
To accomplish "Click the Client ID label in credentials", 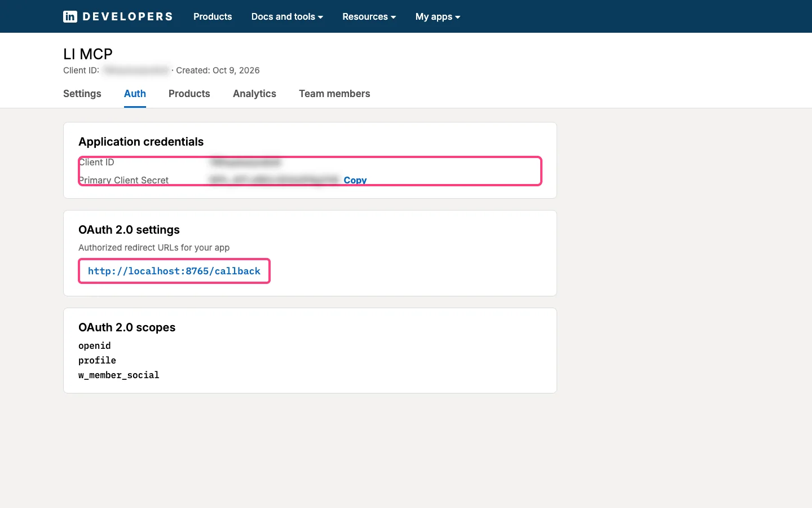I will click(96, 162).
